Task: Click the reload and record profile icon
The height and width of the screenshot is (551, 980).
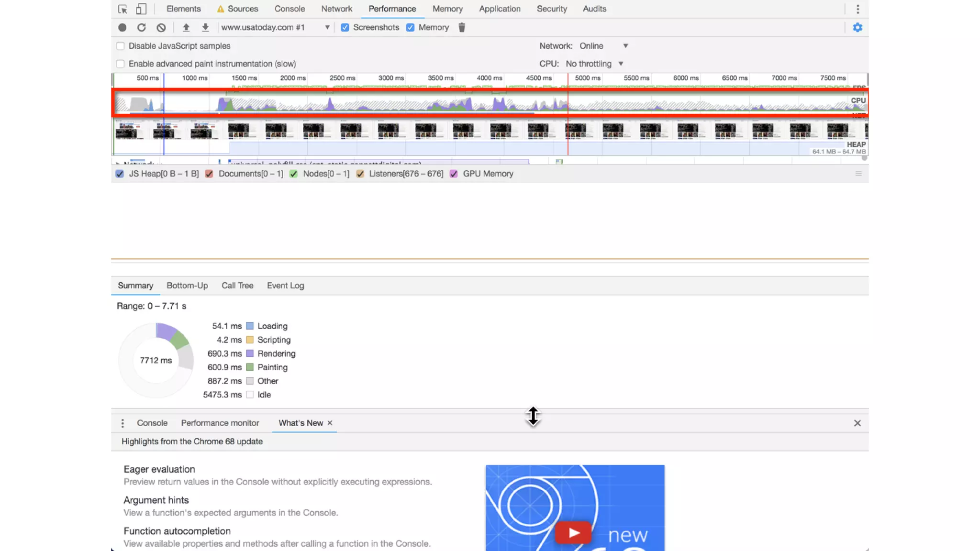Action: pos(141,28)
